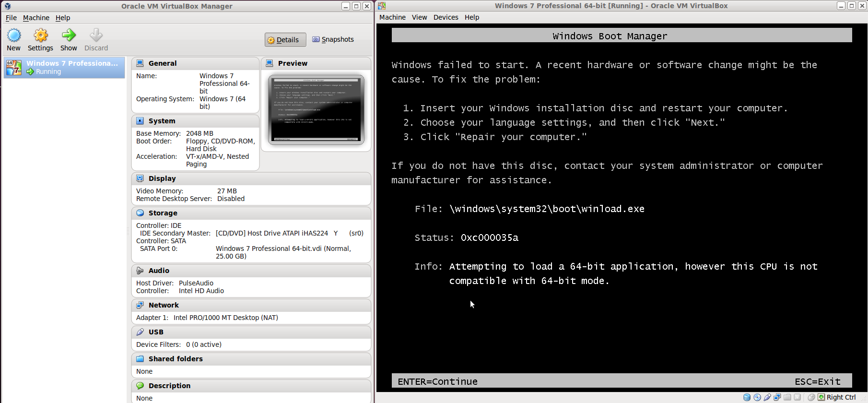Click the Storage section heading
This screenshot has height=403, width=868.
tap(163, 213)
